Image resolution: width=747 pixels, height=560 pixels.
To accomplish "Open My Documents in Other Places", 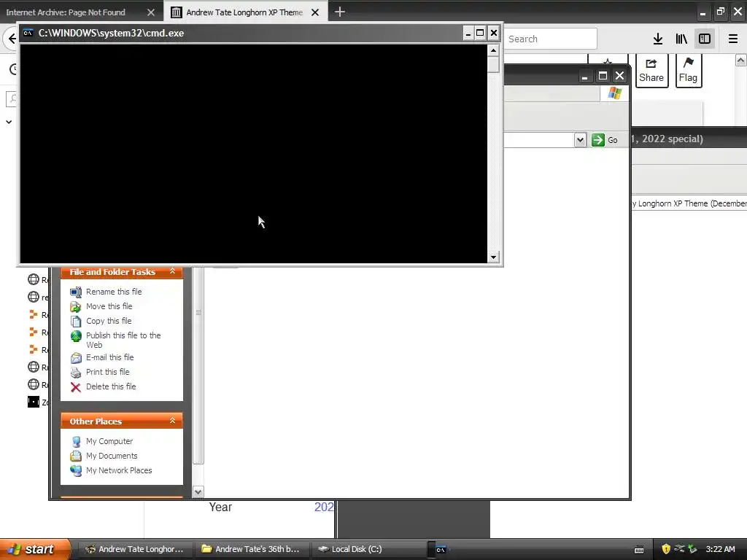I will 112,456.
